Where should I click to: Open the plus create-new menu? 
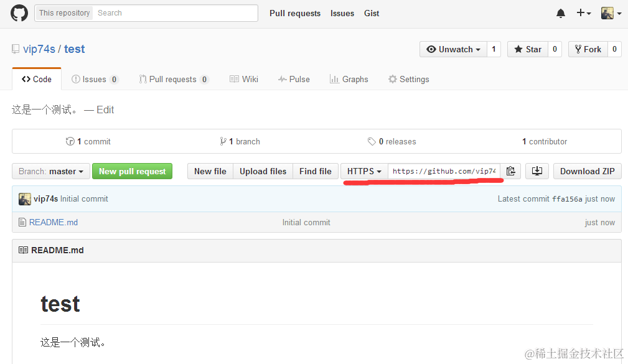coord(584,13)
